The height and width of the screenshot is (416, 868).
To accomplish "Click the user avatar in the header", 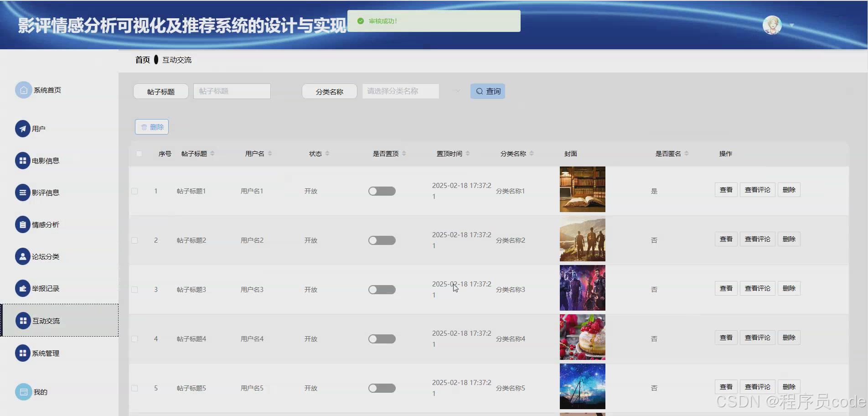I will (772, 25).
